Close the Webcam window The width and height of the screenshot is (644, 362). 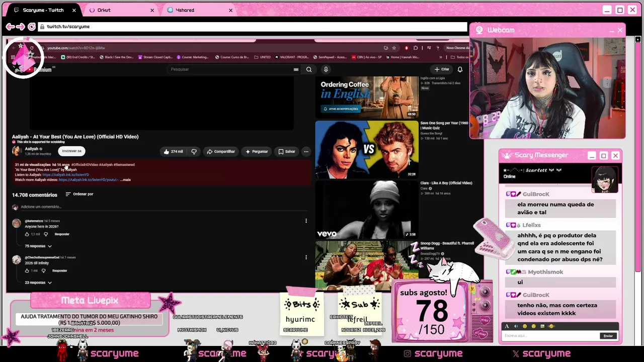620,30
